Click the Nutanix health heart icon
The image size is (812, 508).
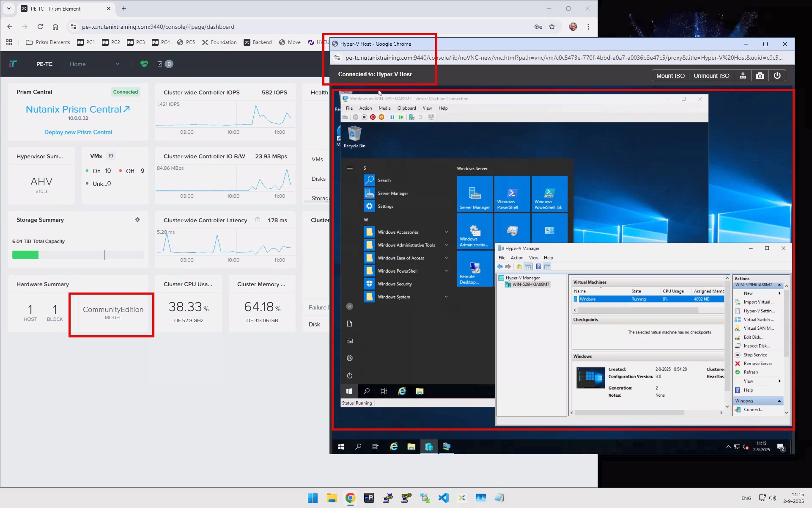(144, 64)
